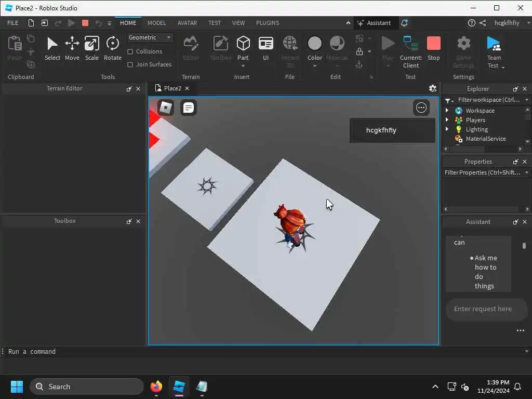Select the Select tool
The height and width of the screenshot is (399, 532).
[52, 49]
